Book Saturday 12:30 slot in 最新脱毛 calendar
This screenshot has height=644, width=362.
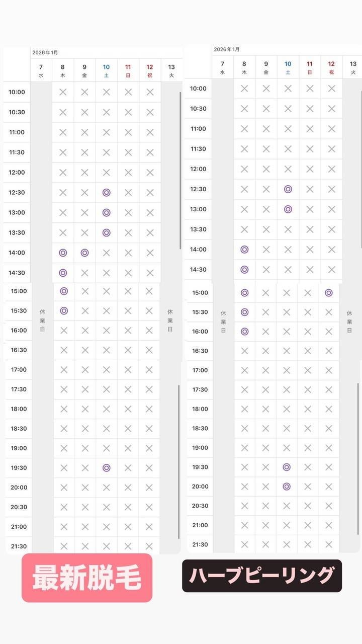[x=106, y=192]
